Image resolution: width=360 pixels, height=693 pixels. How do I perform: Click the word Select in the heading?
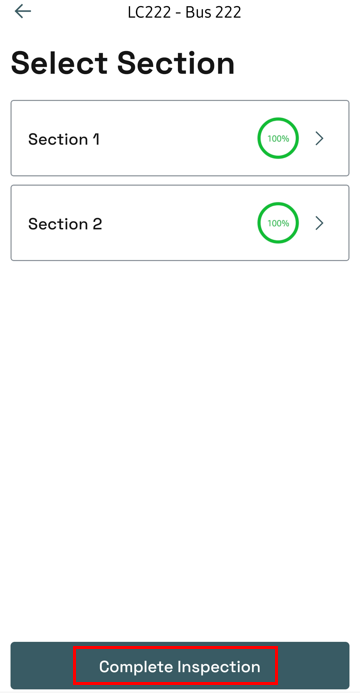click(x=59, y=63)
